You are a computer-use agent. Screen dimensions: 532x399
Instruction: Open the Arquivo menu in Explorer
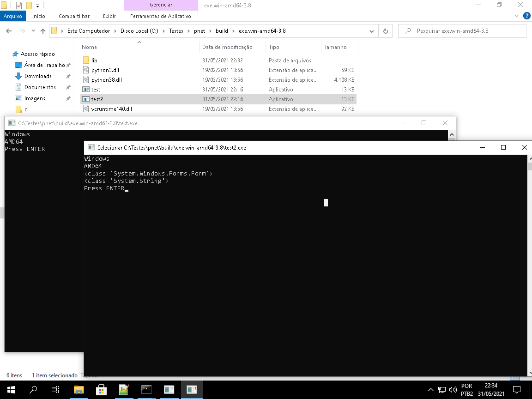coord(13,16)
